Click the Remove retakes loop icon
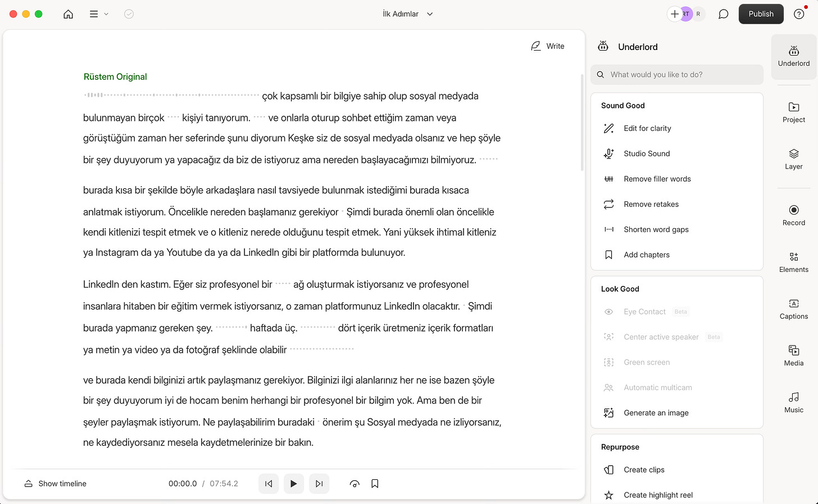 (608, 204)
